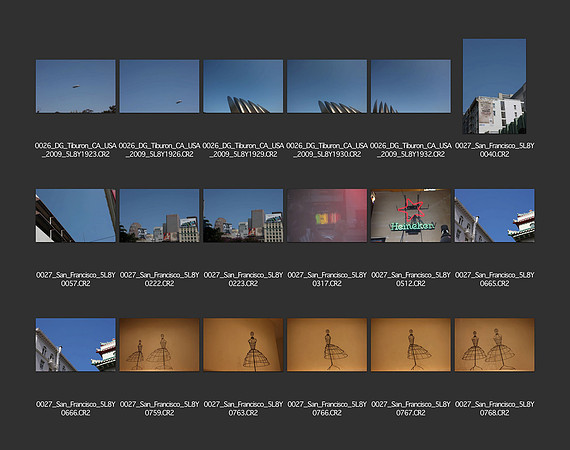Screen dimensions: 570x450
Task: Select two dress forms thumbnail 0768.CR2
Action: tap(494, 345)
